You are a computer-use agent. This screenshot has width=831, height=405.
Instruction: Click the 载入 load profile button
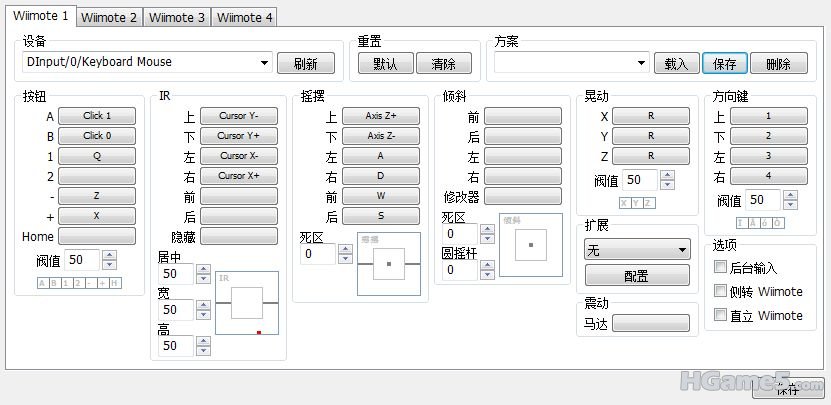(x=676, y=64)
